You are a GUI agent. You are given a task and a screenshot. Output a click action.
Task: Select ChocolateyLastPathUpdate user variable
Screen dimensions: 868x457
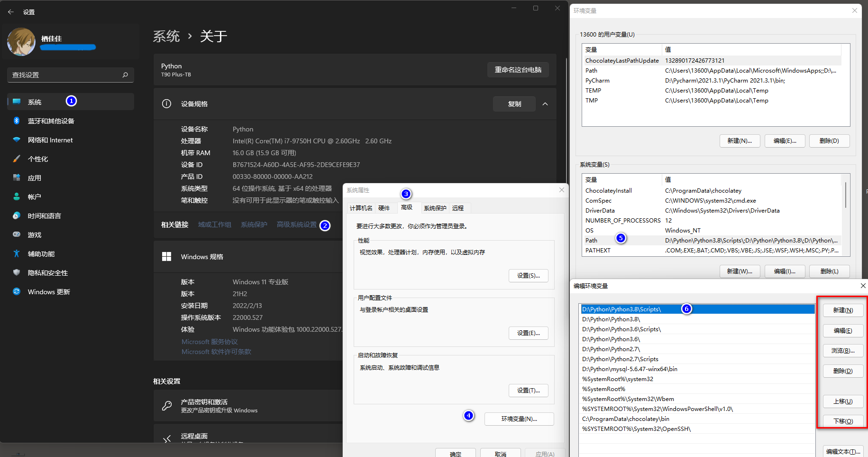point(712,60)
